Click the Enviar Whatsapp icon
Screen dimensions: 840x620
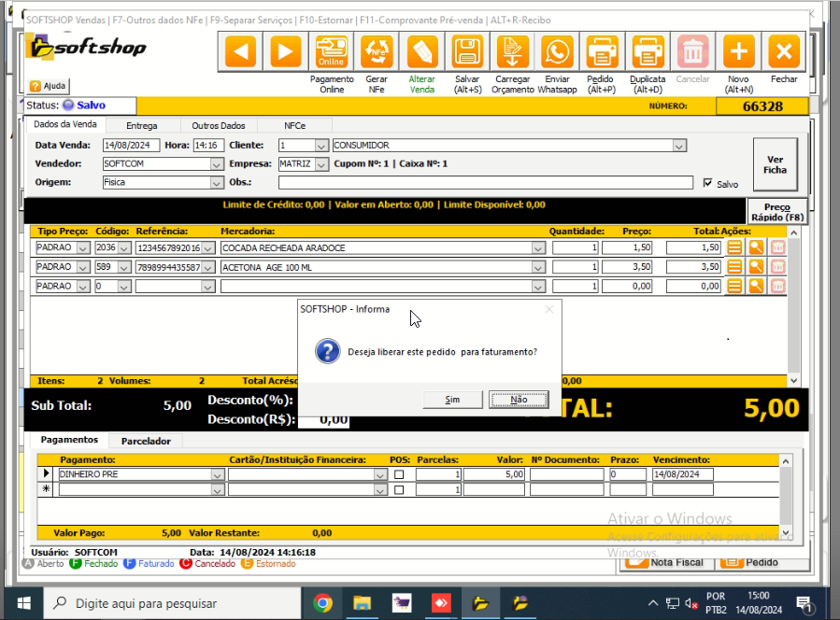[x=557, y=51]
